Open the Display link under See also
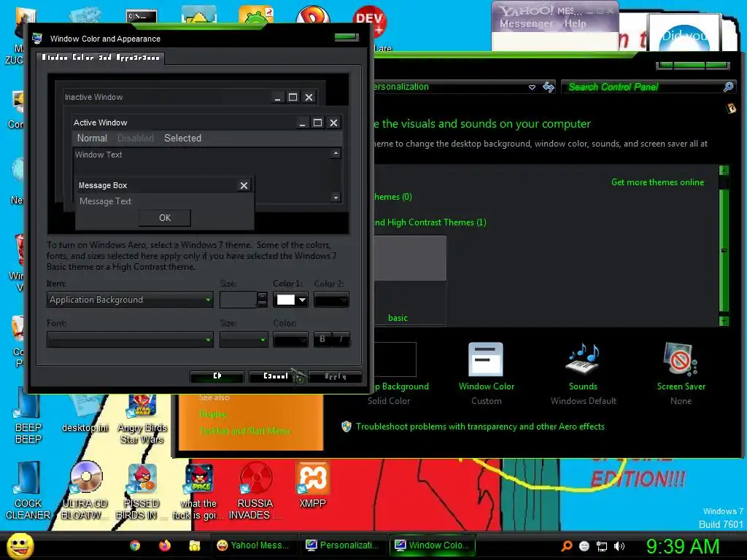747x560 pixels. pyautogui.click(x=212, y=414)
